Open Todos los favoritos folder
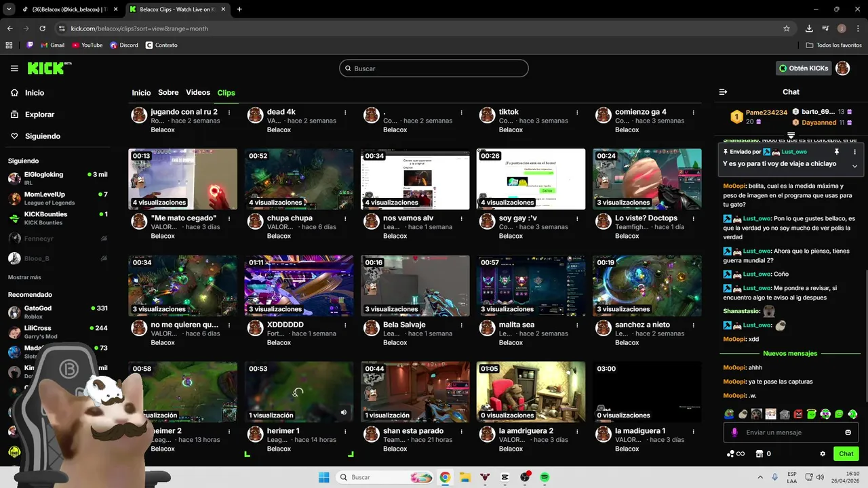Image resolution: width=868 pixels, height=488 pixels. (x=833, y=45)
